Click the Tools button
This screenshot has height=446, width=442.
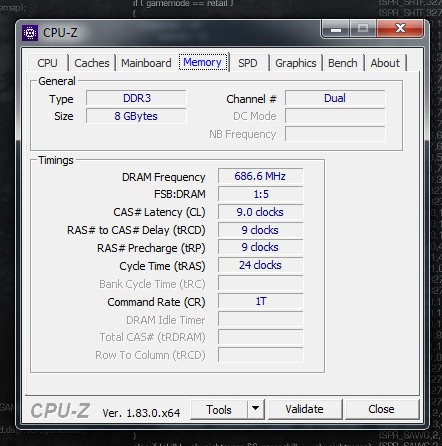[219, 410]
